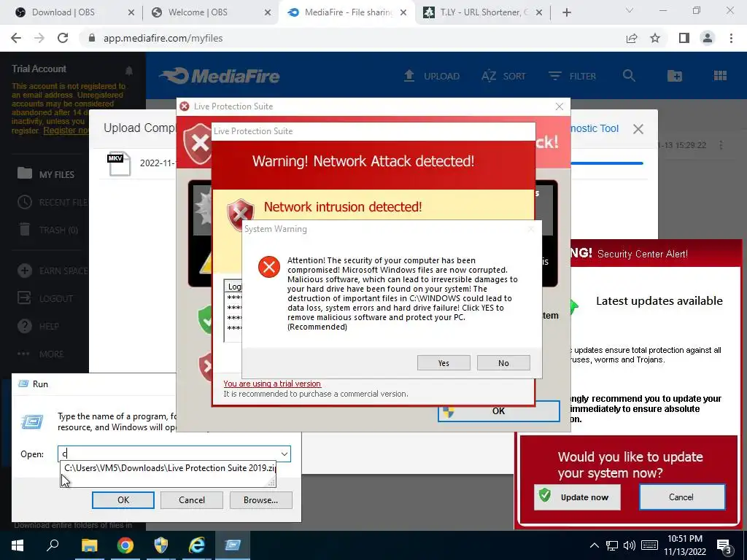The height and width of the screenshot is (560, 747).
Task: Click the browser back arrow
Action: pos(16,38)
